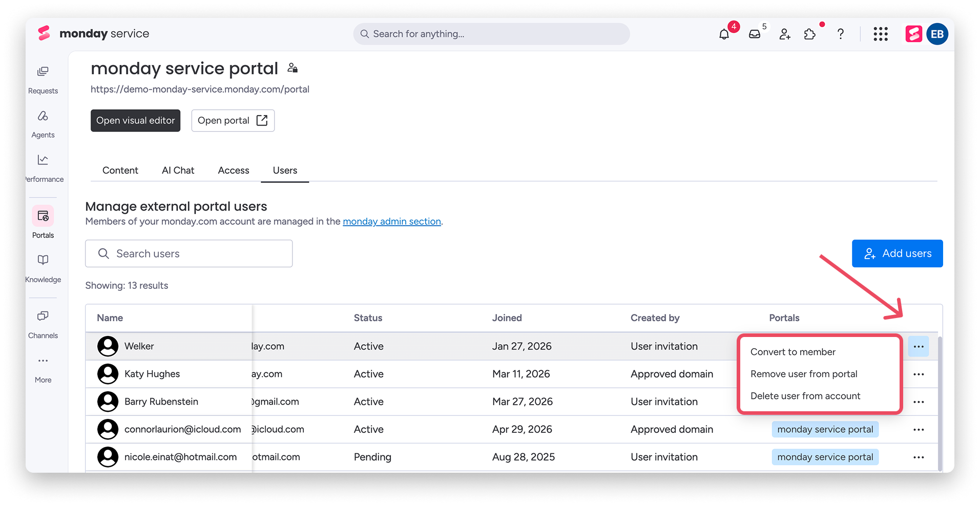Open the EB profile avatar

937,34
